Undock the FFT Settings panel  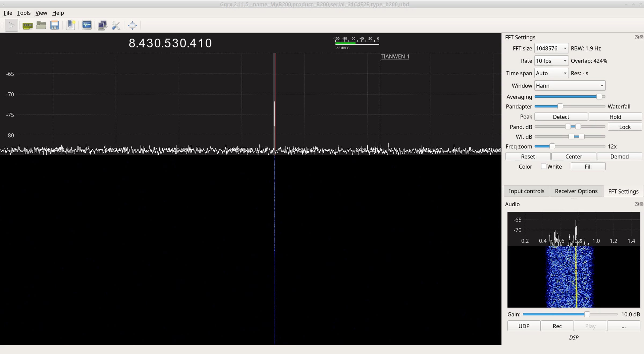(x=636, y=37)
